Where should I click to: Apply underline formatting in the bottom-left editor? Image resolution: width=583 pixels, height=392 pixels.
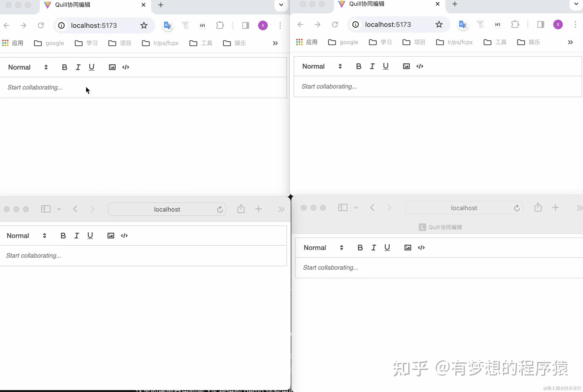[x=90, y=235]
